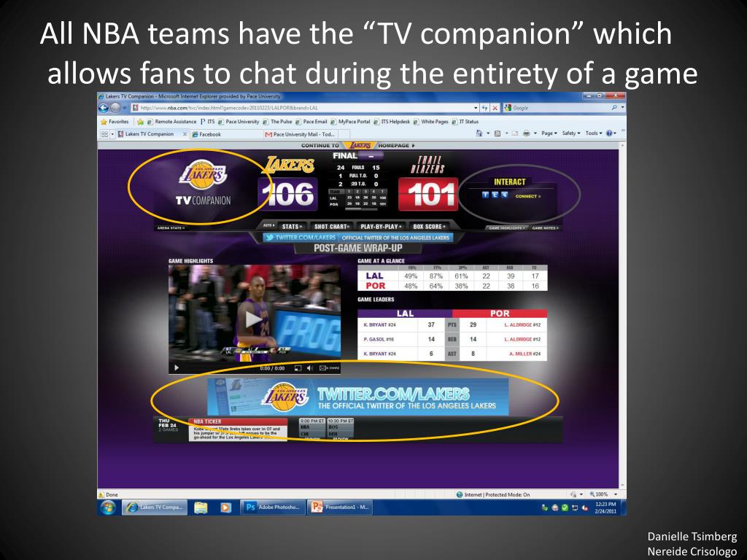Open the Play-By-Play tab
Viewport: 747px width, 560px height.
pyautogui.click(x=381, y=227)
